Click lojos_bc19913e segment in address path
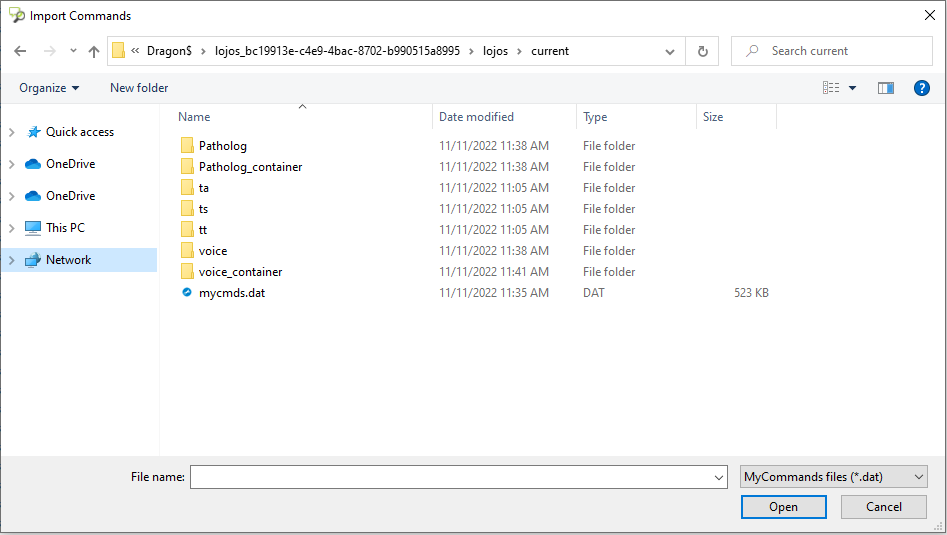The image size is (947, 535). click(x=337, y=51)
